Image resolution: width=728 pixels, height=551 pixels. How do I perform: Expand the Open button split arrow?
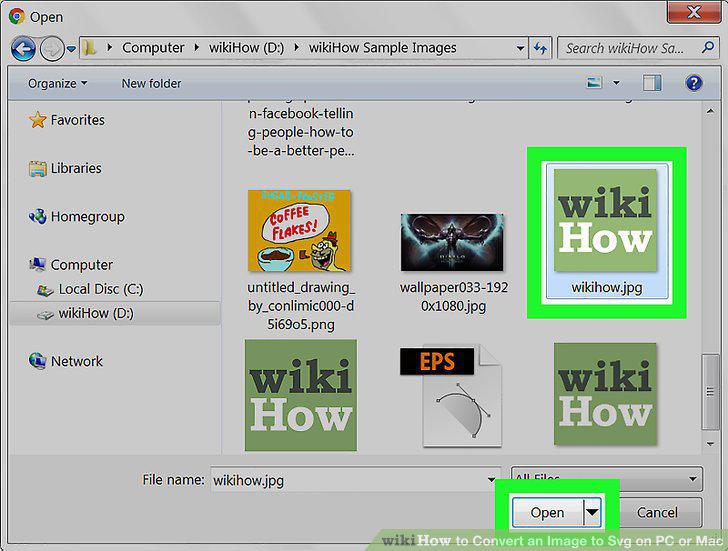click(592, 513)
